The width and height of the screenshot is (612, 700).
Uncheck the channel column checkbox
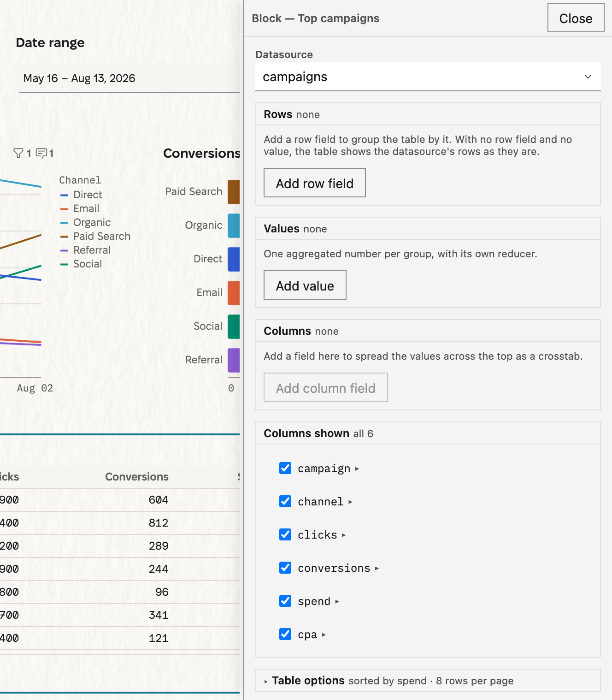tap(285, 501)
